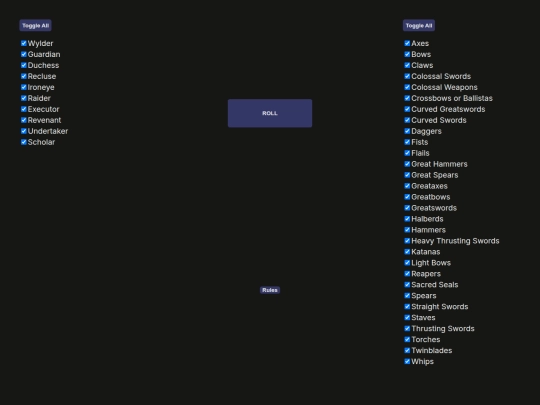The height and width of the screenshot is (405, 540).
Task: Uncheck the Wylder checkbox
Action: click(24, 43)
